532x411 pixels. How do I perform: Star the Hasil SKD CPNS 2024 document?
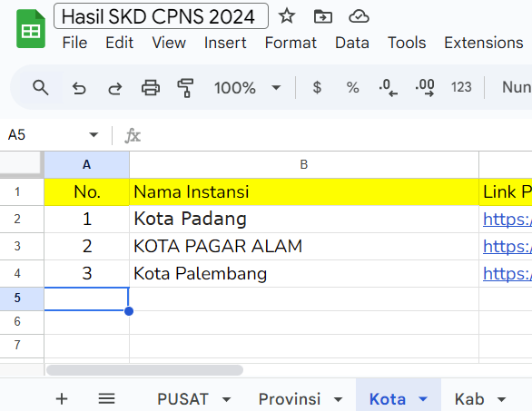coord(287,16)
